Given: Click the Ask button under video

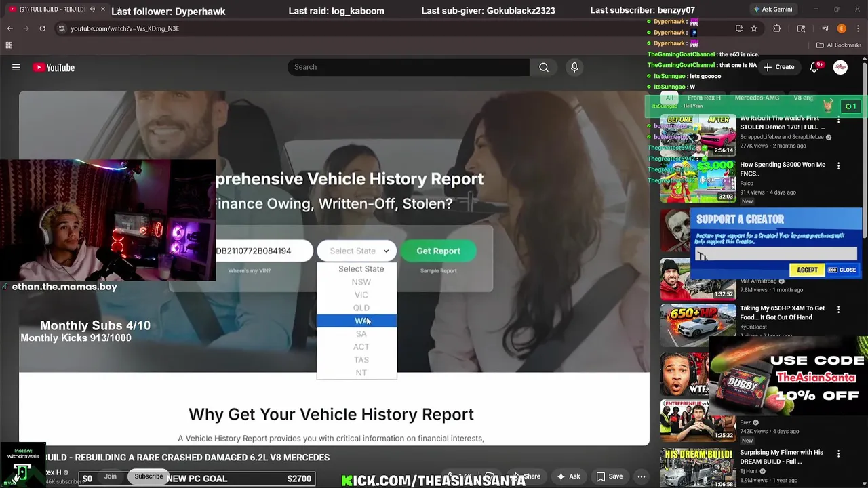Looking at the screenshot, I should pos(568,476).
